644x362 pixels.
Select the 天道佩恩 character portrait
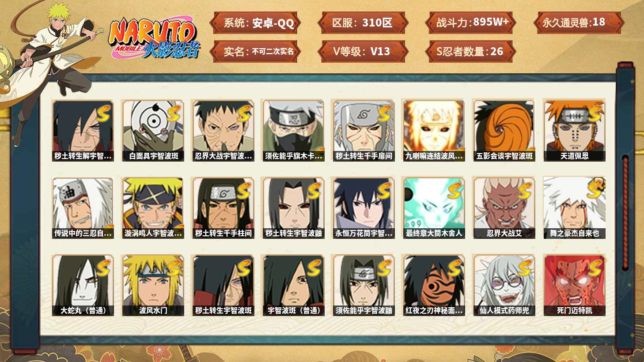(574, 130)
